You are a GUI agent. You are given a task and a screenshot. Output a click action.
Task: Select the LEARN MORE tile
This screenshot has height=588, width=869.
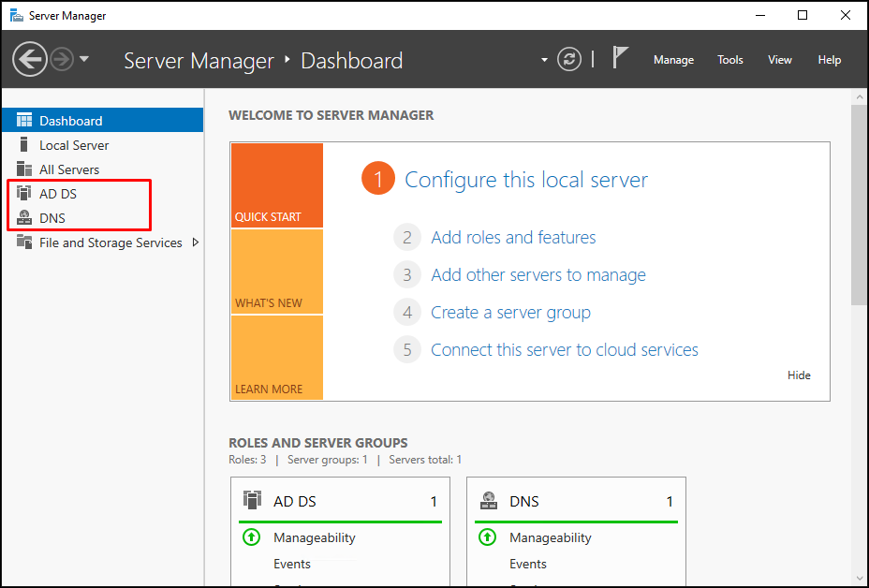click(277, 358)
